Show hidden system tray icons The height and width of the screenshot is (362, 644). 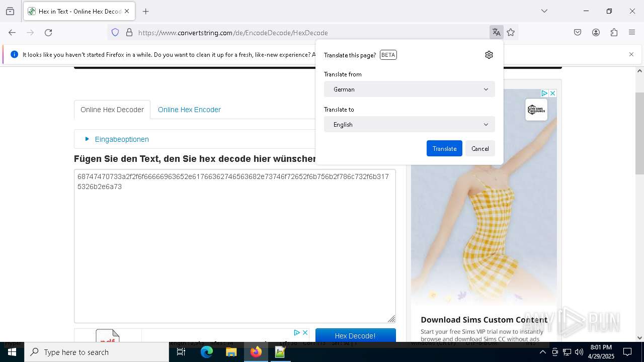pyautogui.click(x=542, y=352)
